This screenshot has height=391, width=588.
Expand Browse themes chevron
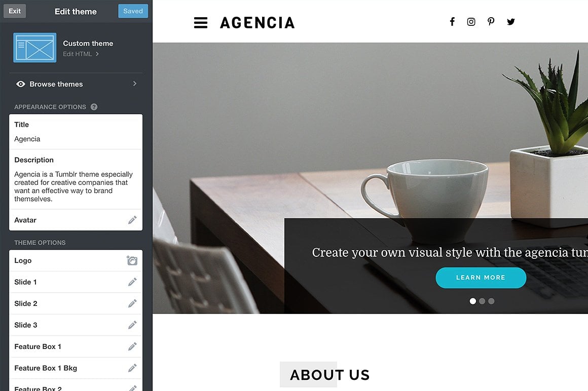point(135,84)
